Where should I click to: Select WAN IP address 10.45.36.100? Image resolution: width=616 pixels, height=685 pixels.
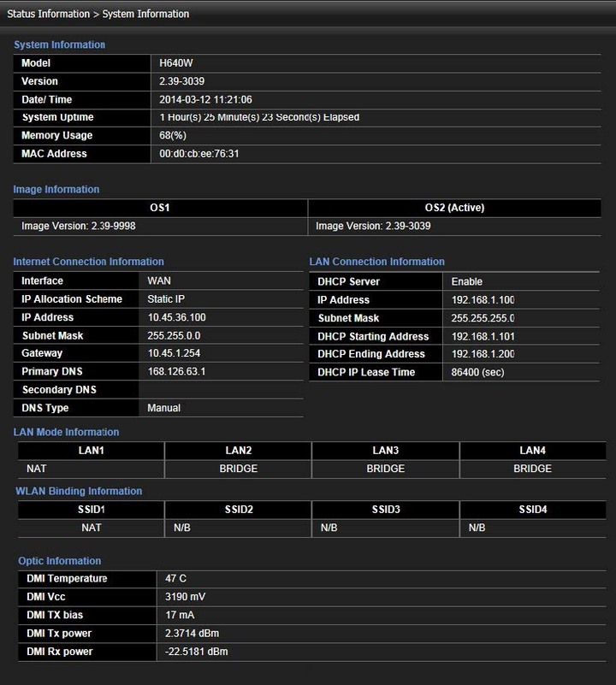176,317
